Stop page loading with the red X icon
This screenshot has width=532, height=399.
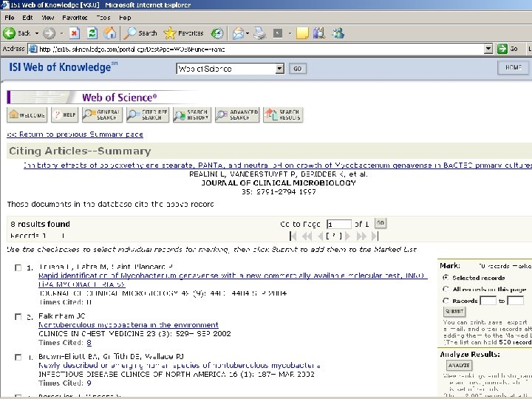pyautogui.click(x=75, y=33)
